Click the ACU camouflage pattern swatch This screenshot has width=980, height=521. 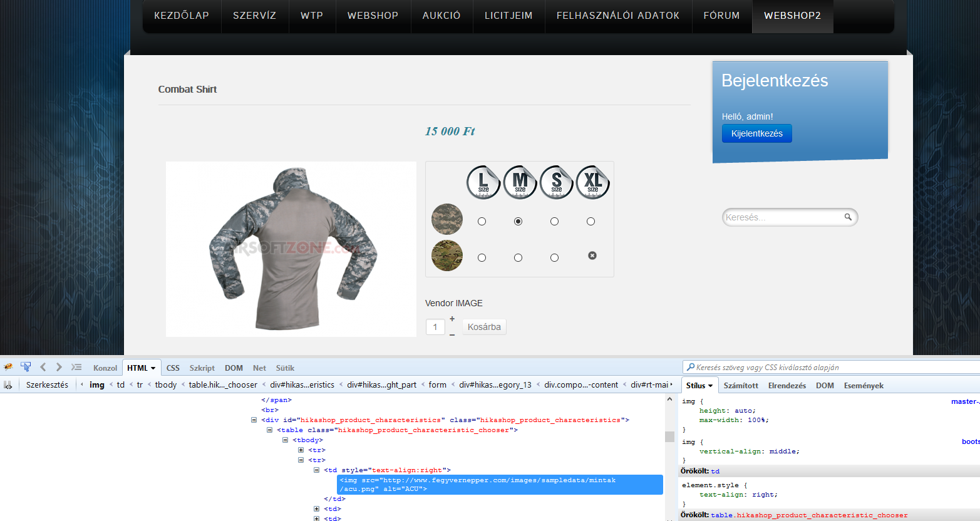point(447,219)
